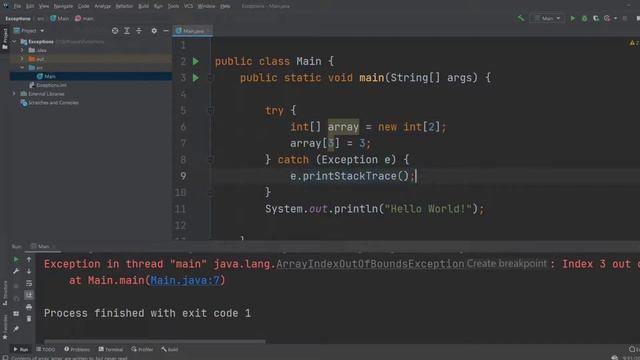This screenshot has height=360, width=640.
Task: Open File menu
Action: click(17, 6)
